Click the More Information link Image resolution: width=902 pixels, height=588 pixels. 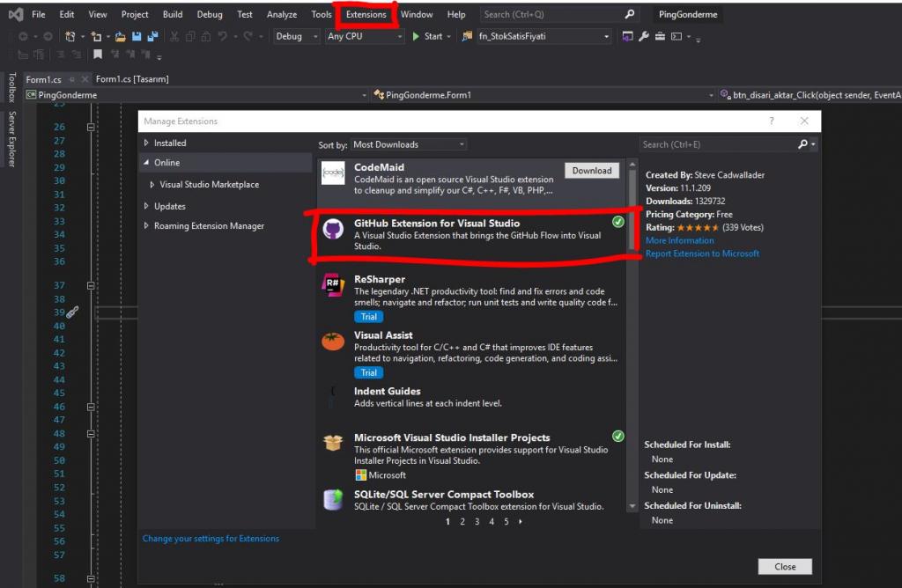[x=680, y=240]
